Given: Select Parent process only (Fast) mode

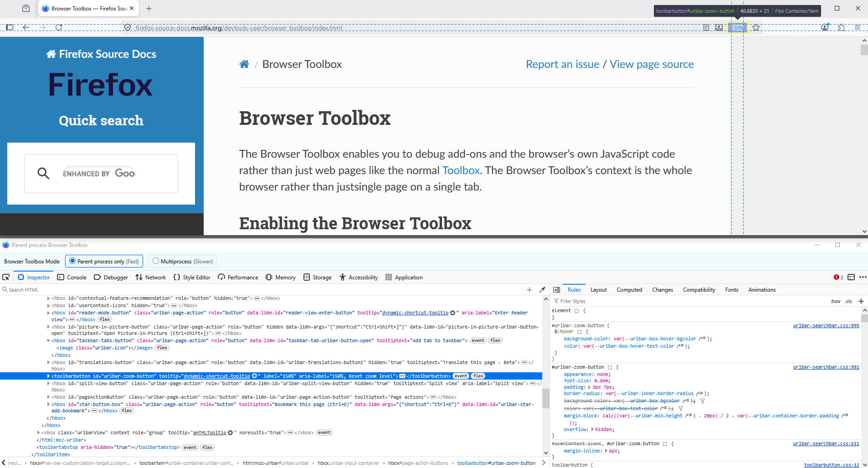Looking at the screenshot, I should (104, 261).
